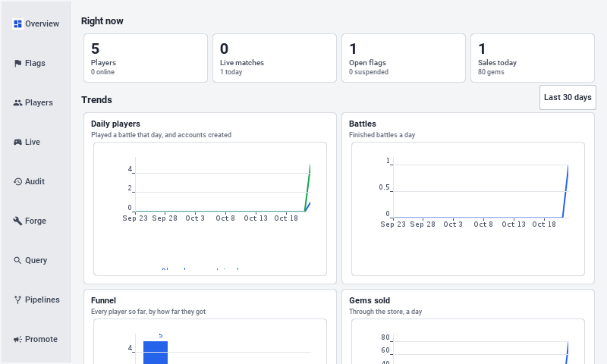
Task: Click the '1 today' text
Action: (x=231, y=72)
